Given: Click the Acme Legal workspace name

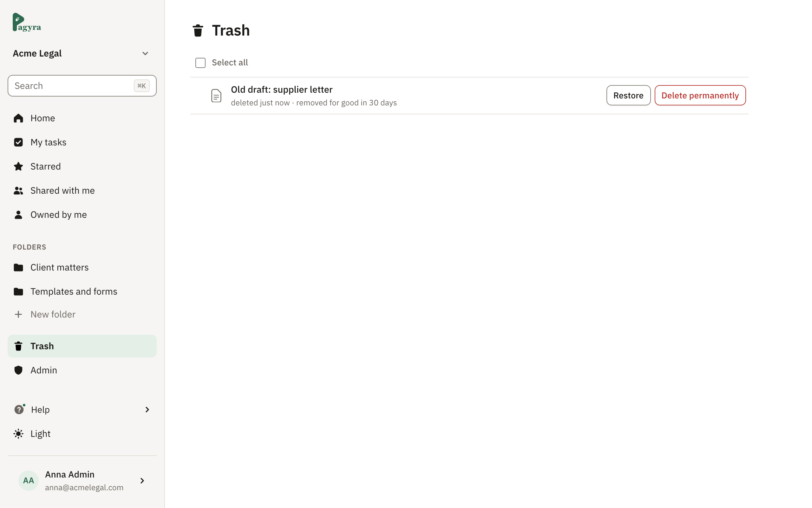Looking at the screenshot, I should [37, 53].
